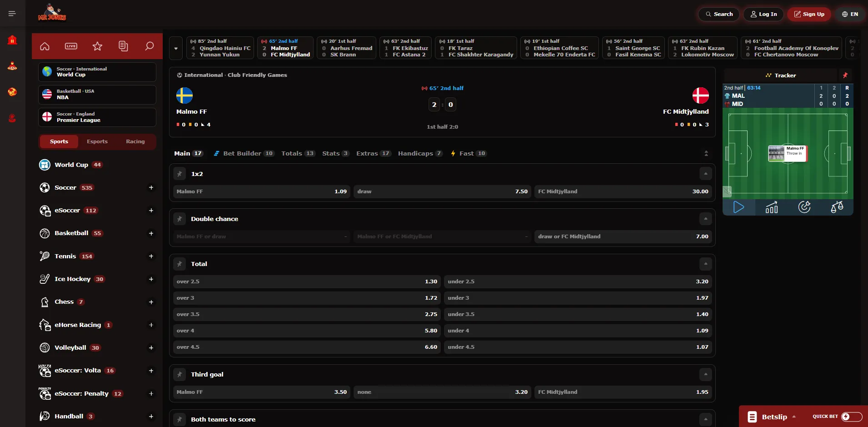Click the Log In button
Viewport: 868px width, 427px height.
click(x=763, y=14)
